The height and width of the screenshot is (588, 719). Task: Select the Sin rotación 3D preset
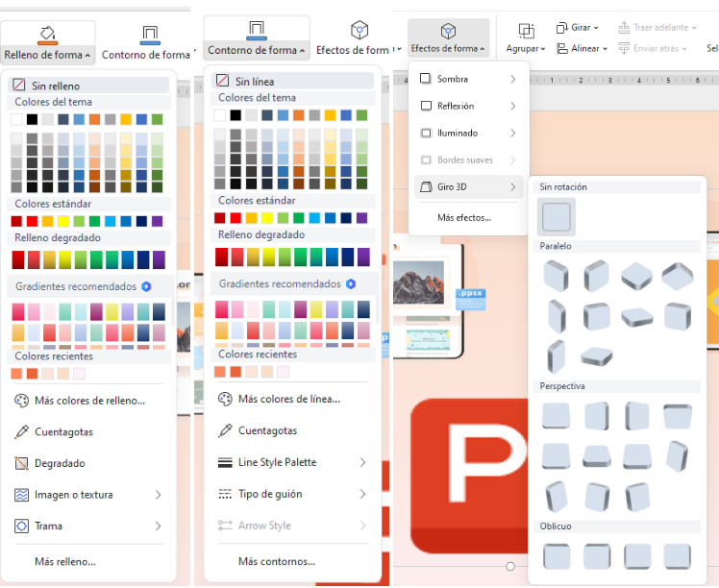tap(557, 217)
